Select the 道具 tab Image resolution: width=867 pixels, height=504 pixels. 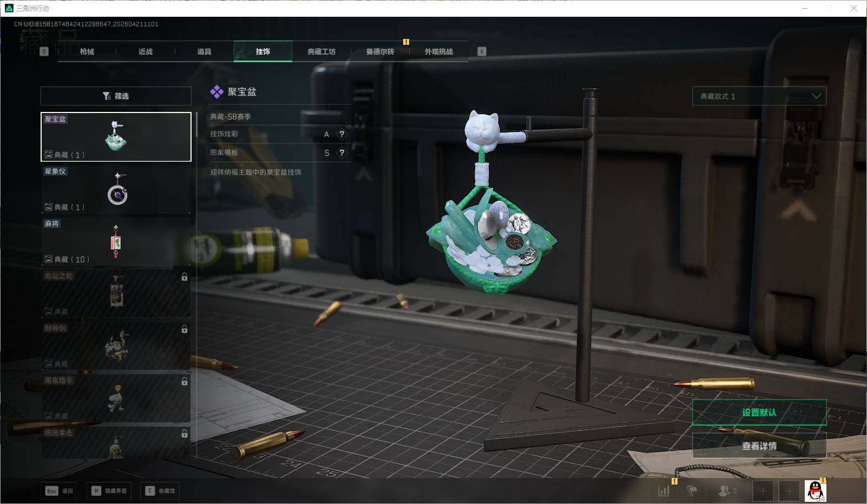[204, 51]
